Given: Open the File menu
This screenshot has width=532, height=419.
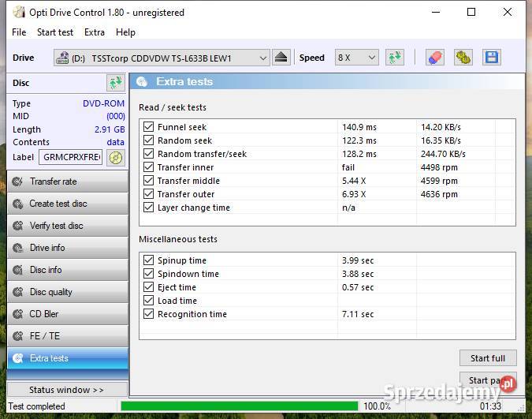Looking at the screenshot, I should coord(19,32).
